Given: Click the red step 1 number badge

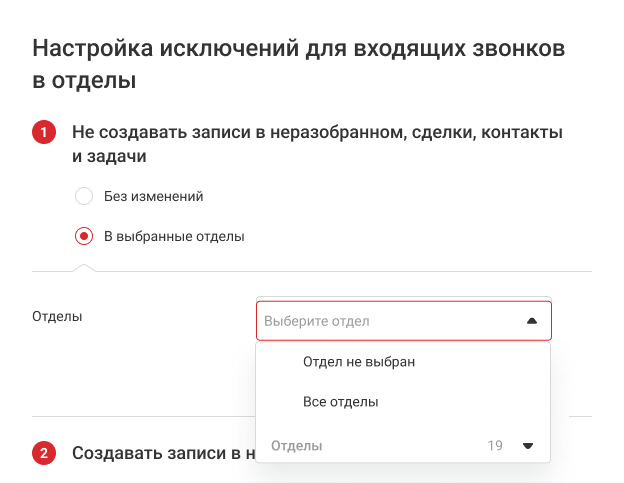Looking at the screenshot, I should [44, 133].
